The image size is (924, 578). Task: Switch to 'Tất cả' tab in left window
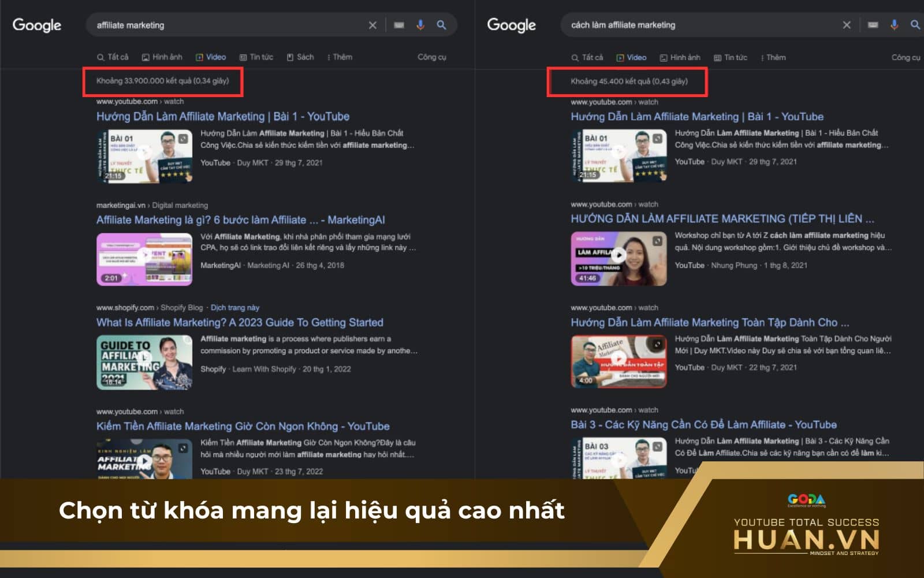point(113,57)
